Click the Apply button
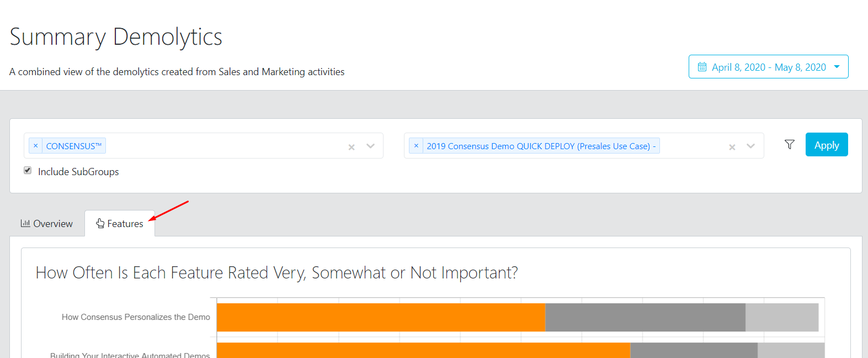This screenshot has height=358, width=868. (x=827, y=145)
